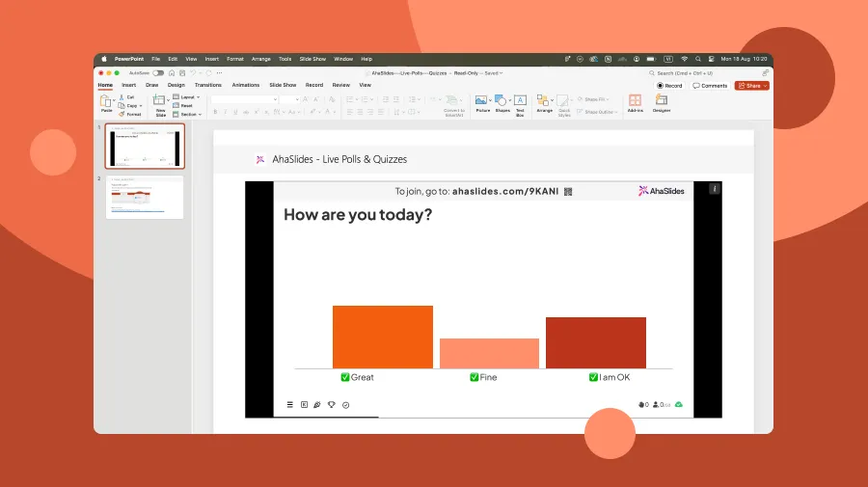Click the info icon on the add-in

pyautogui.click(x=714, y=189)
